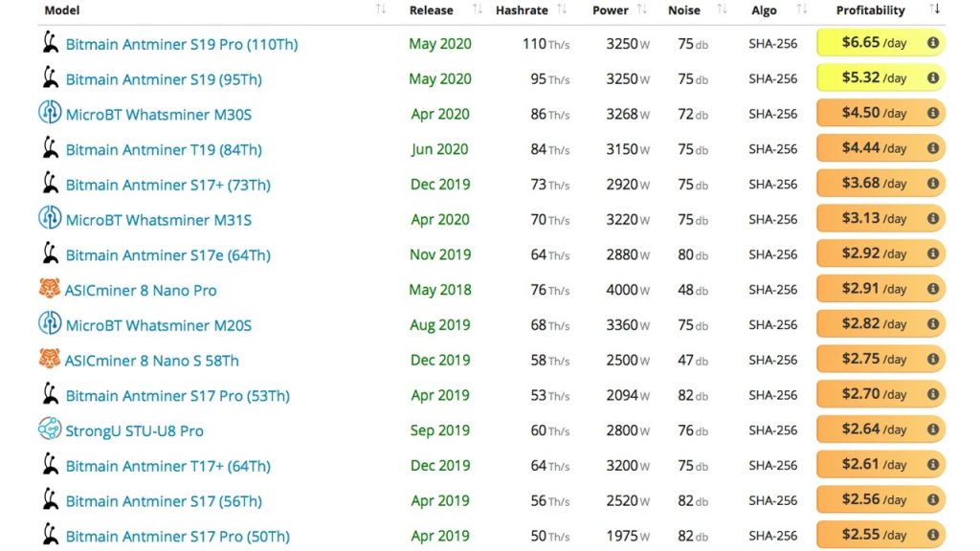Sort by Hashrate column arrows
Viewport: 980px width, 551px height.
pos(561,9)
